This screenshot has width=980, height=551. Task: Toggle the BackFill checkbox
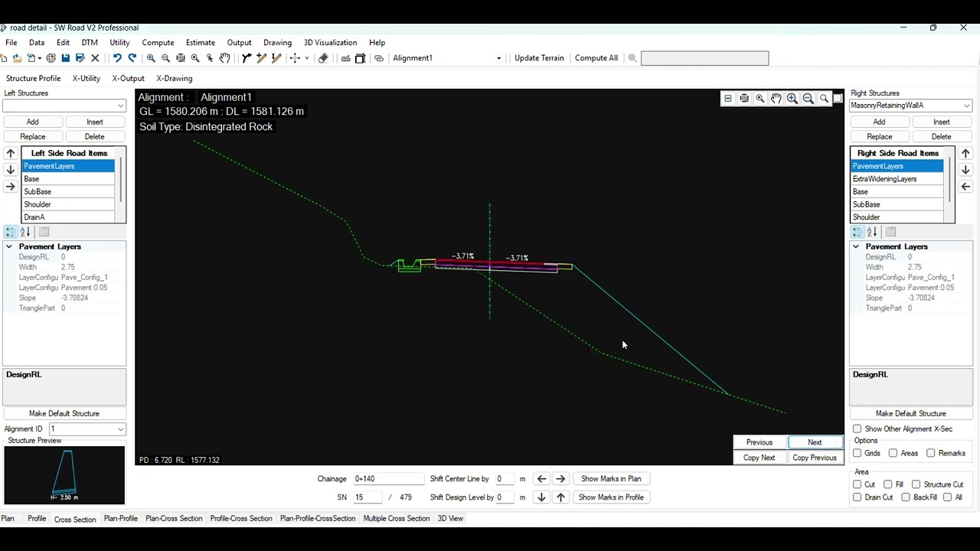[906, 497]
